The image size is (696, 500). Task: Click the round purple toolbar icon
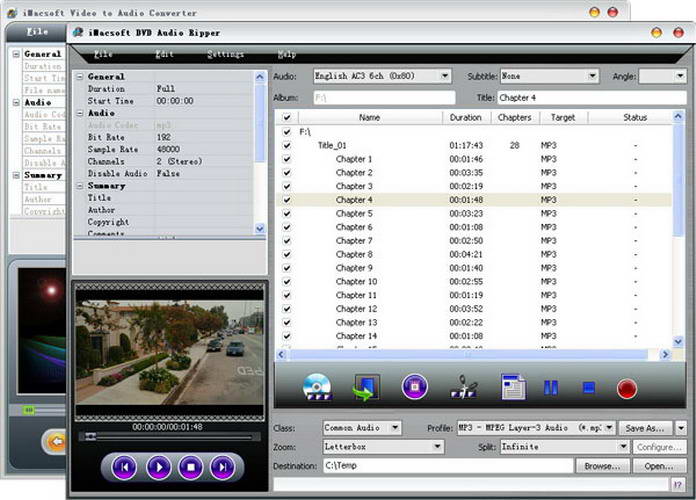coord(415,386)
